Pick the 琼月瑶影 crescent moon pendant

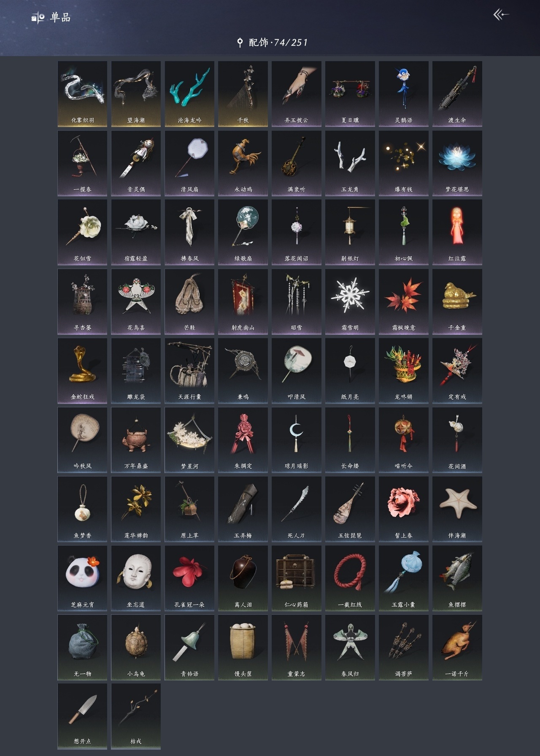296,440
